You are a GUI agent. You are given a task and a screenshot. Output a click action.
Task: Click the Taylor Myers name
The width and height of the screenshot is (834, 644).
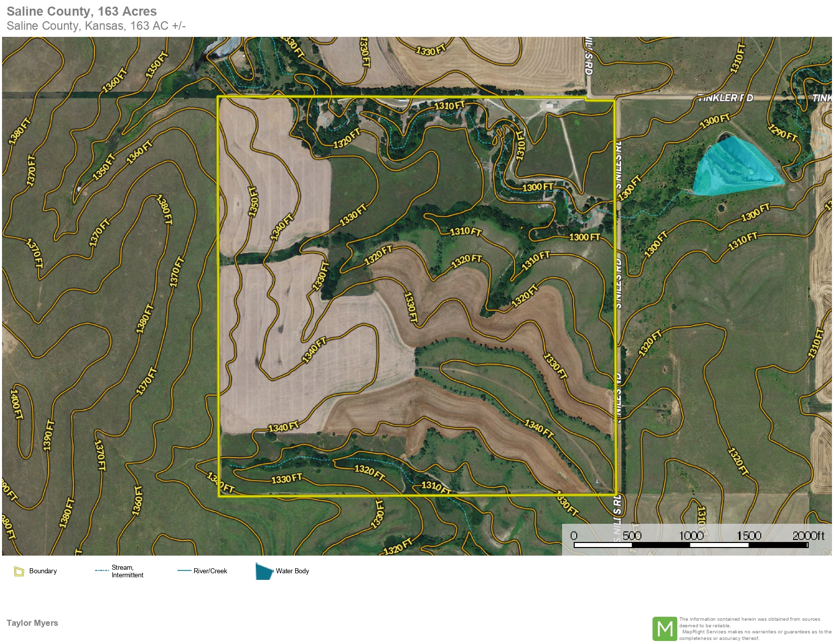click(x=32, y=623)
